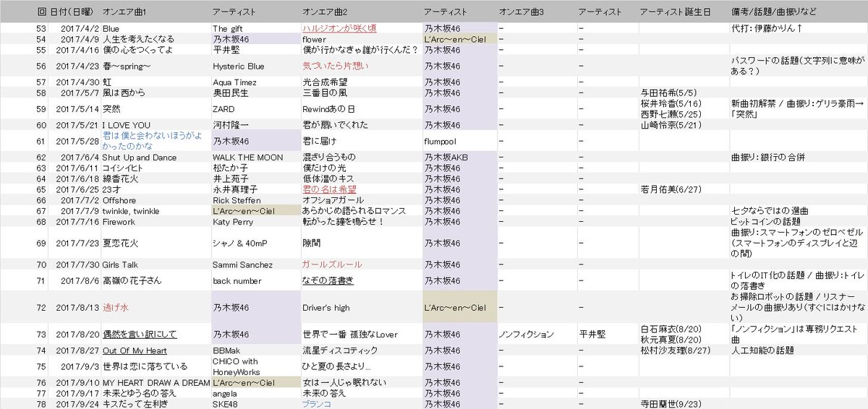The image size is (868, 409).
Task: Click the 'flower' song cell
Action: tap(315, 39)
